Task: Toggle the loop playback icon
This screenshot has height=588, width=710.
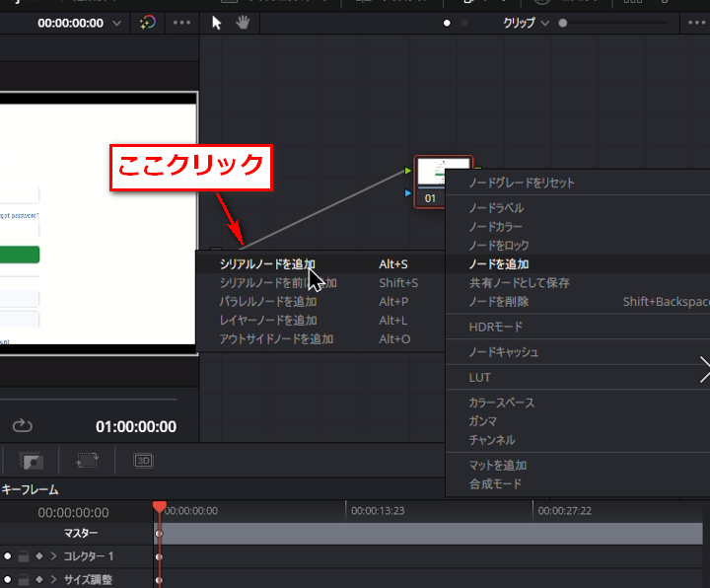Action: coord(23,426)
